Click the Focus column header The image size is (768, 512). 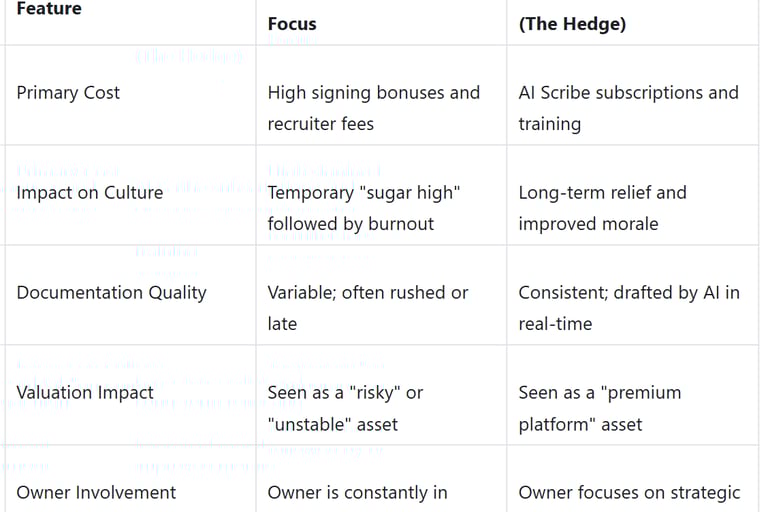[292, 24]
